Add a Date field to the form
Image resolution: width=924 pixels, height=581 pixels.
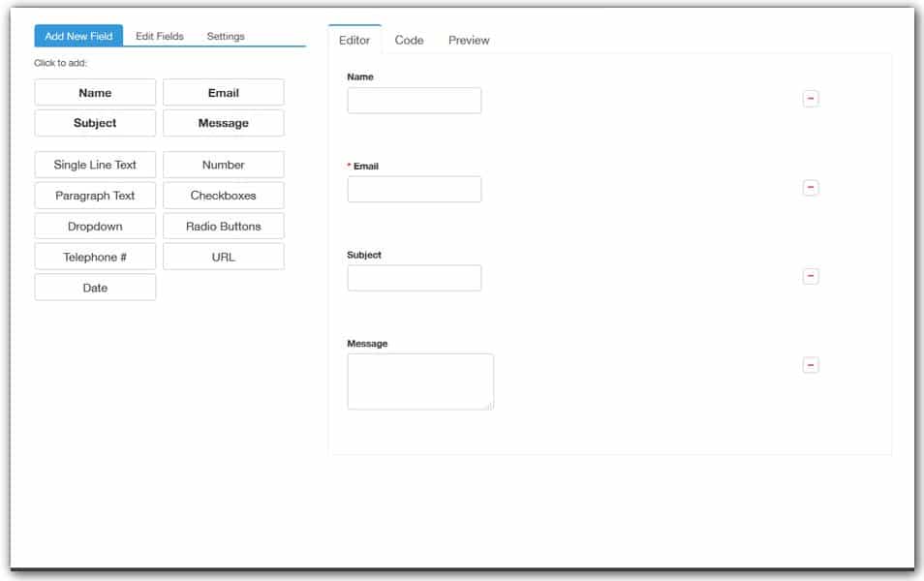coord(95,287)
